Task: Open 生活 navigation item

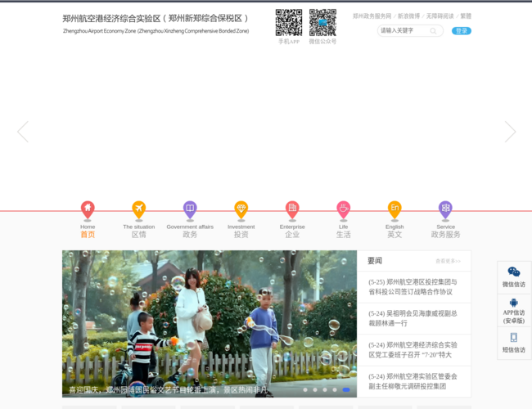Action: coord(344,234)
